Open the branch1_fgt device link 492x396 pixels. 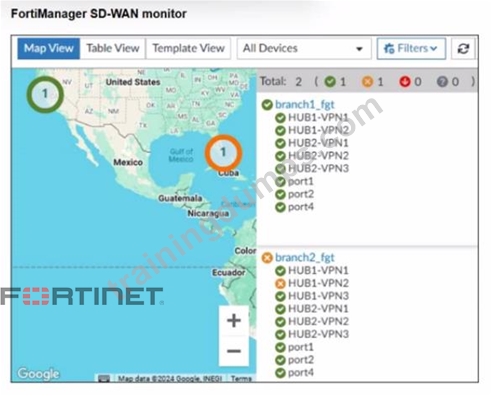[305, 105]
